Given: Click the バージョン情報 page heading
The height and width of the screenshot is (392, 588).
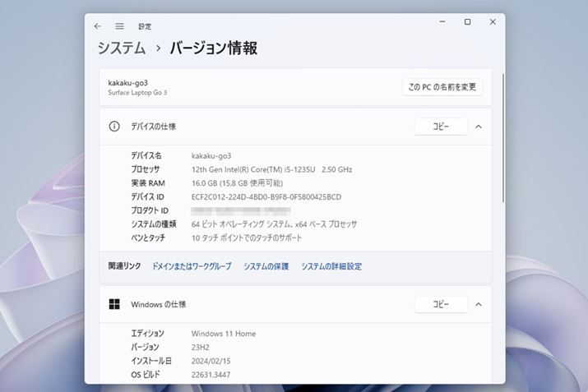Looking at the screenshot, I should 213,48.
